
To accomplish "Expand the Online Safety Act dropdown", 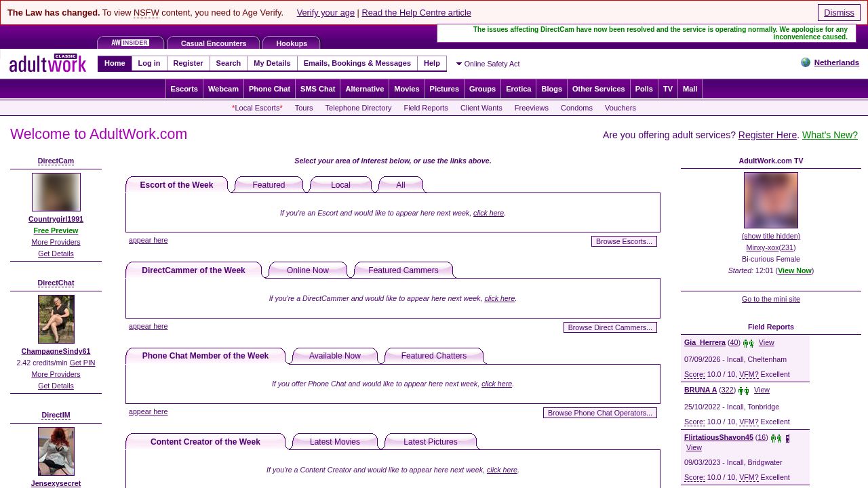I will (x=488, y=64).
